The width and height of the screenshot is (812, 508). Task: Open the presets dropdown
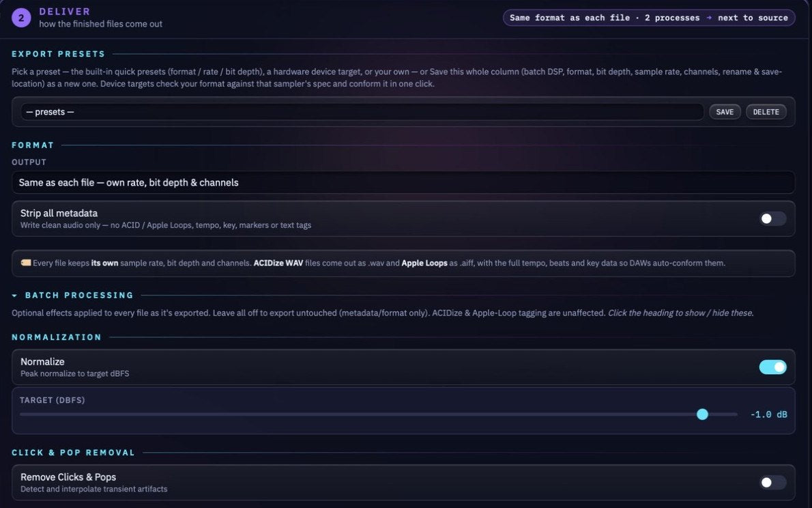pos(362,112)
